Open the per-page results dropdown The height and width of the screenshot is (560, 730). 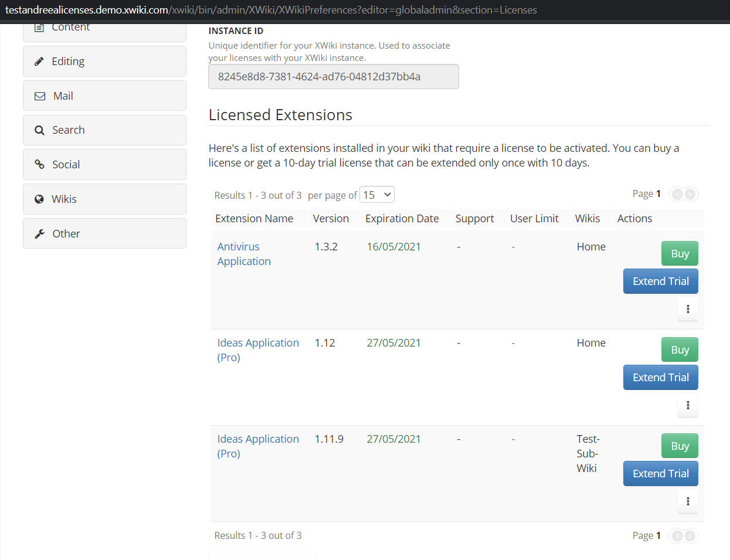(376, 194)
